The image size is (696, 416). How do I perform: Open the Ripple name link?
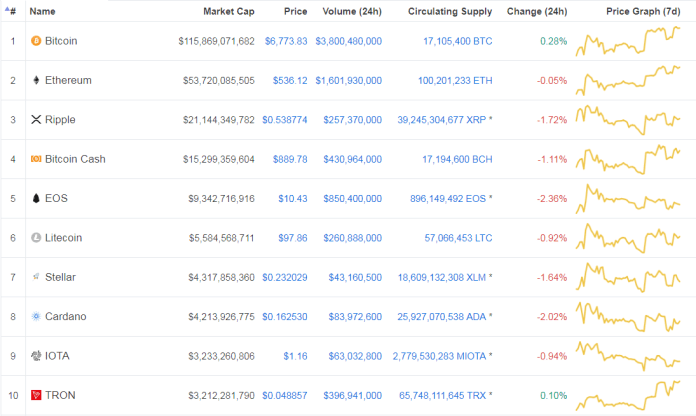pos(60,120)
